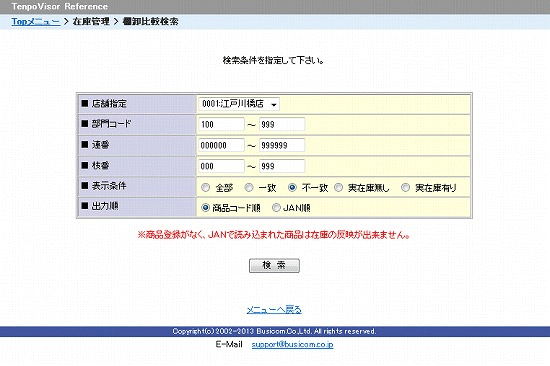Screen dimensions: 550x366
Task: Choose JAN順 output order
Action: (276, 208)
